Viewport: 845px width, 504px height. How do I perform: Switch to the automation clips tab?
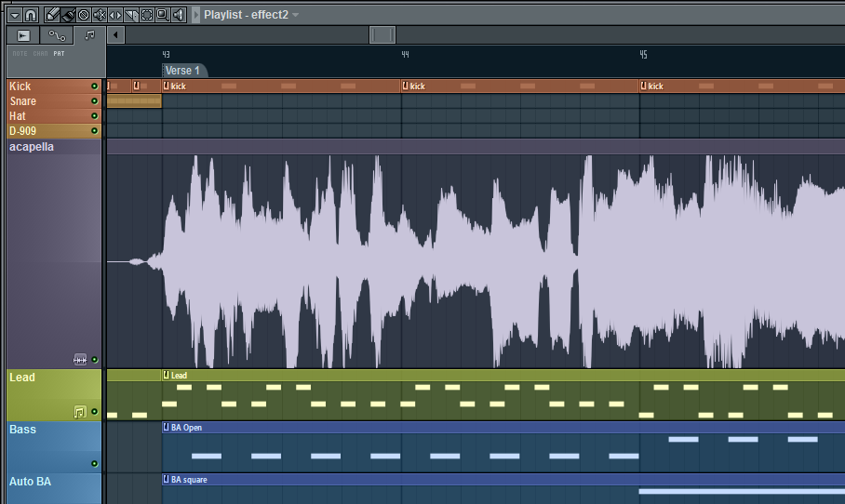tap(57, 35)
